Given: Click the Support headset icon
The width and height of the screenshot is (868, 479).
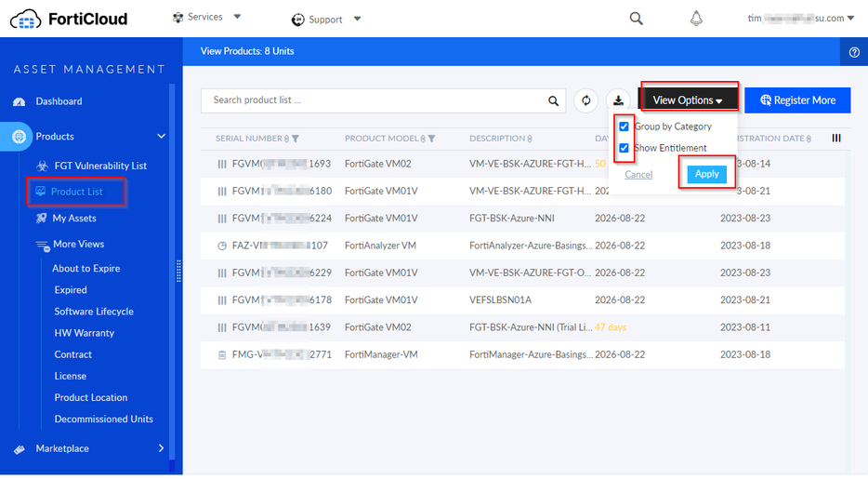Looking at the screenshot, I should (x=297, y=20).
